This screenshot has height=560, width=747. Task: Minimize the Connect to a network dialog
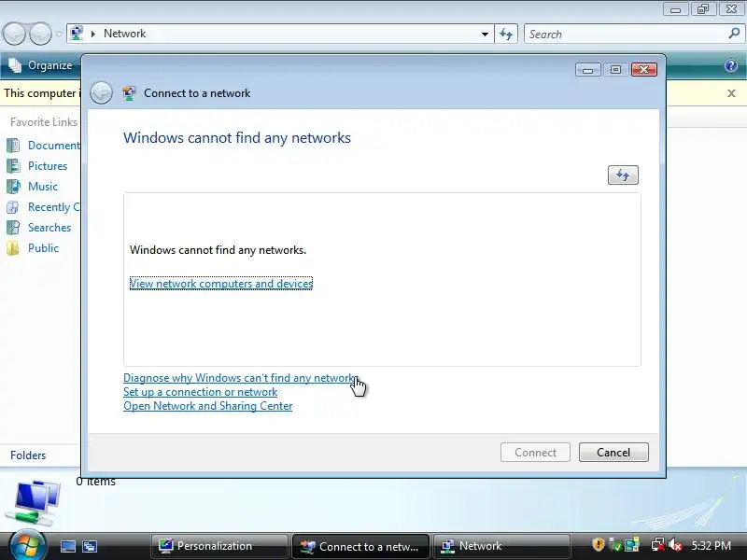point(587,70)
